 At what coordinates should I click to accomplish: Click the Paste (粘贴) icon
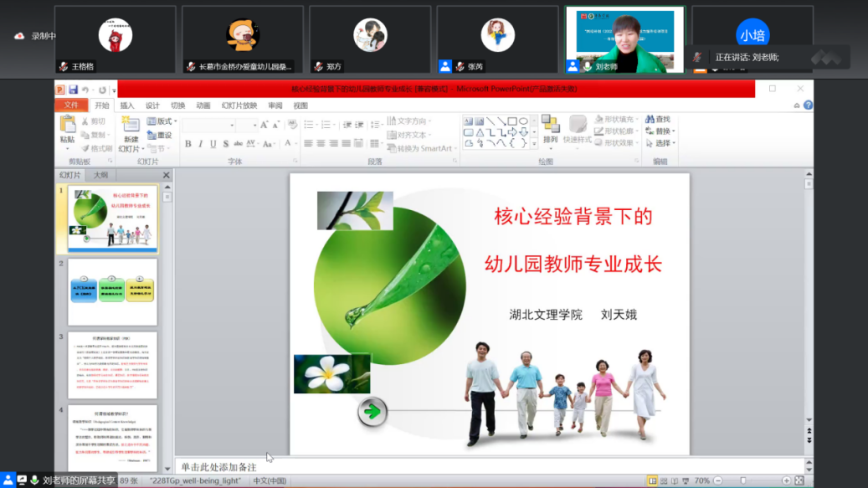point(68,129)
